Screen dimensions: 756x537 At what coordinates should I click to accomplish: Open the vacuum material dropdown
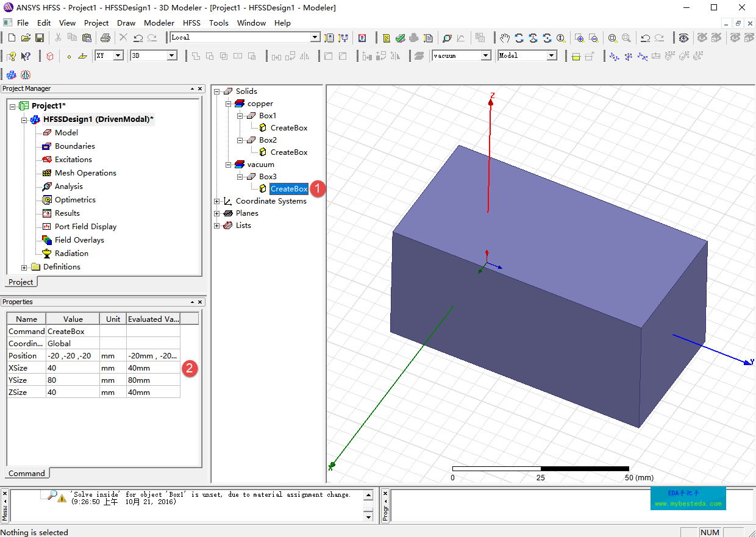(x=486, y=55)
